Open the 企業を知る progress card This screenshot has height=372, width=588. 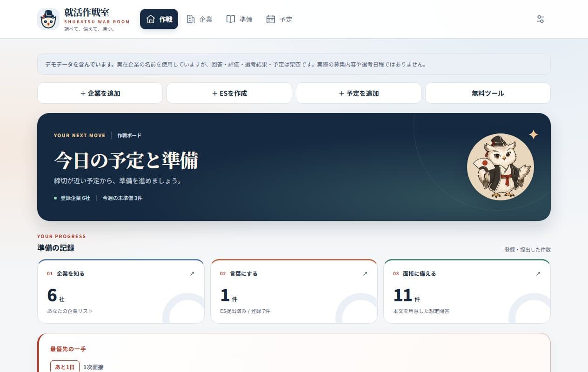tap(121, 291)
